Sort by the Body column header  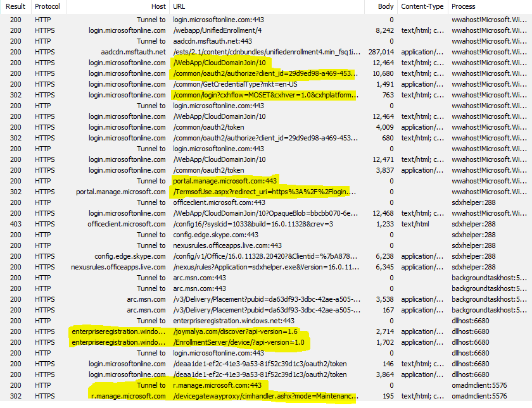point(386,6)
